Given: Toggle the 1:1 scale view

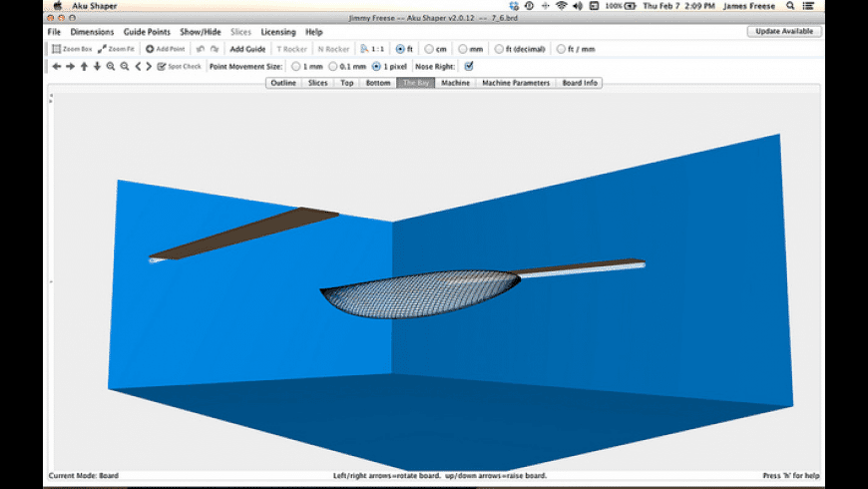Looking at the screenshot, I should click(x=371, y=49).
